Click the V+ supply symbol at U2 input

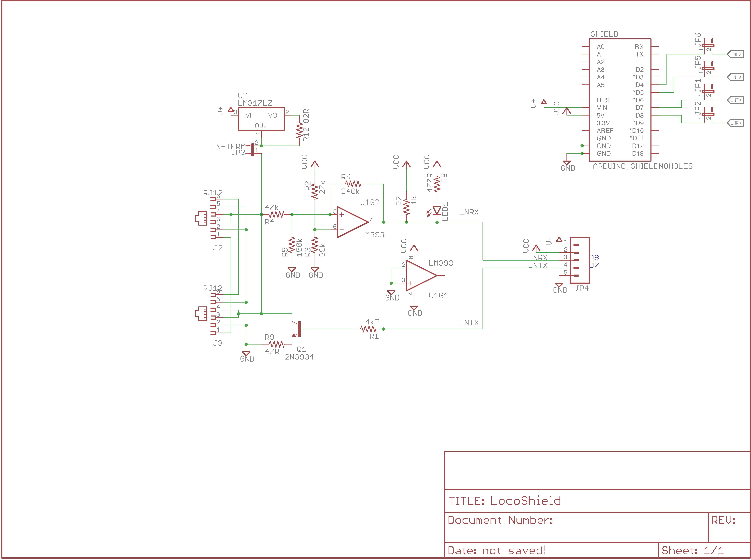pyautogui.click(x=231, y=110)
